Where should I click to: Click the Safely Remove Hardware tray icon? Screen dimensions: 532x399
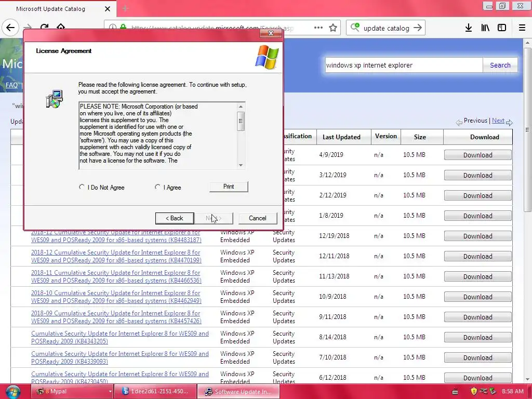point(493,391)
